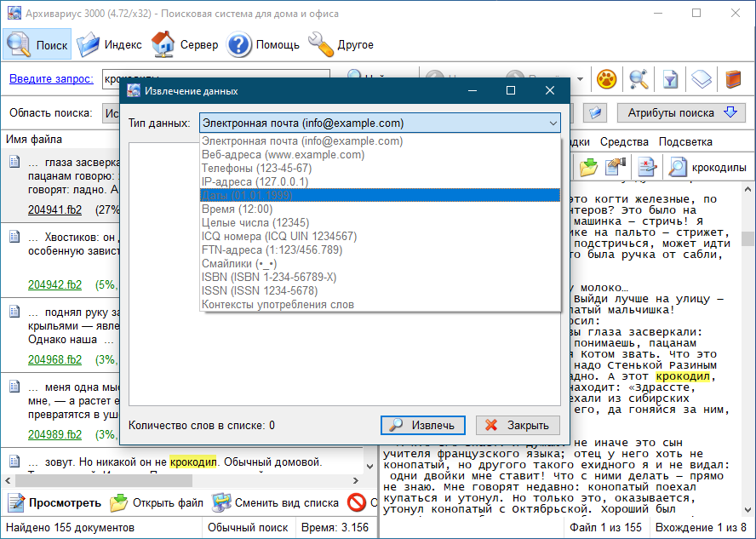Open the filter funnel tool
Screen dimensions: 756x539
670,79
